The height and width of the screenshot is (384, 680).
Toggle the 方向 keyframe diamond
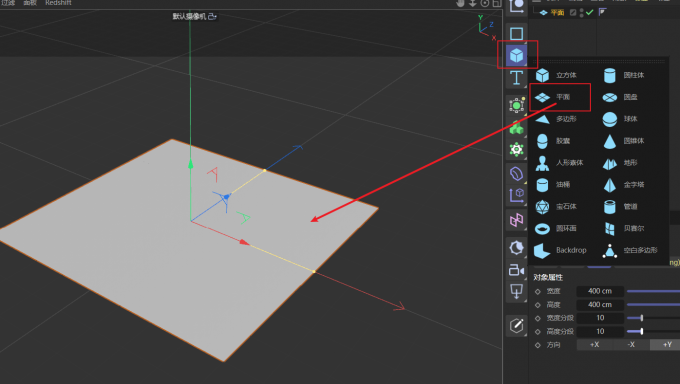click(538, 345)
